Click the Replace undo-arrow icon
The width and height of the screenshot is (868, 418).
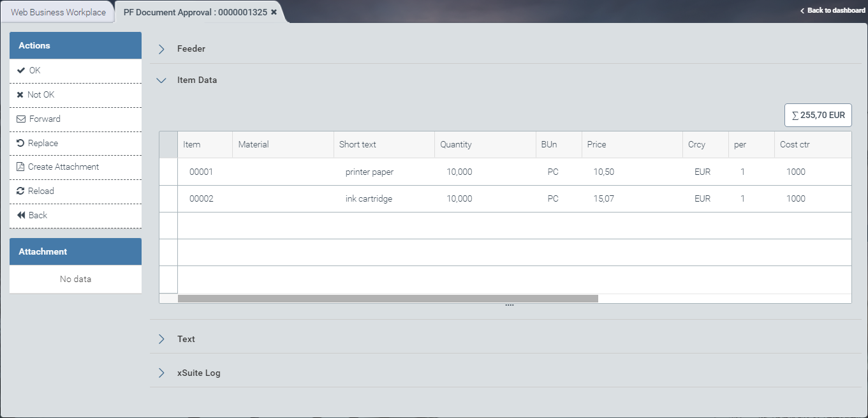[22, 143]
